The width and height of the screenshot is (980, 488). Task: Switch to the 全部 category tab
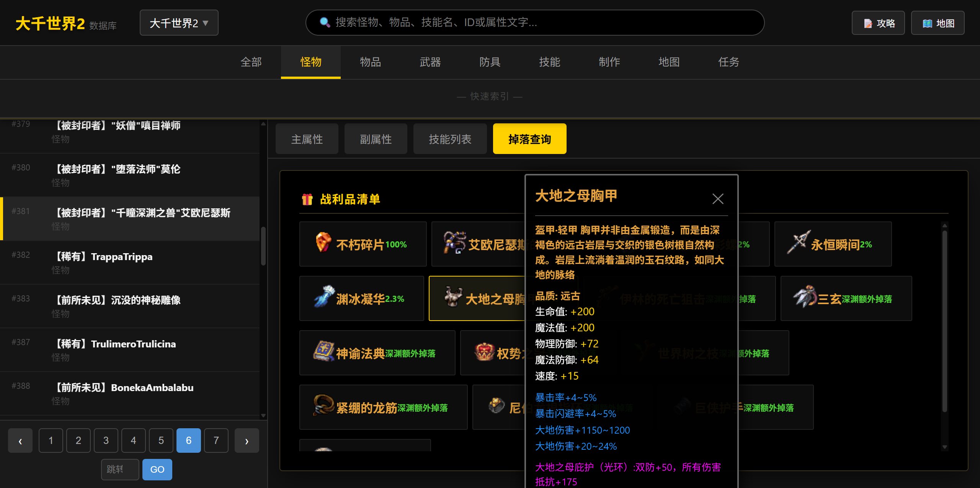[x=251, y=62]
